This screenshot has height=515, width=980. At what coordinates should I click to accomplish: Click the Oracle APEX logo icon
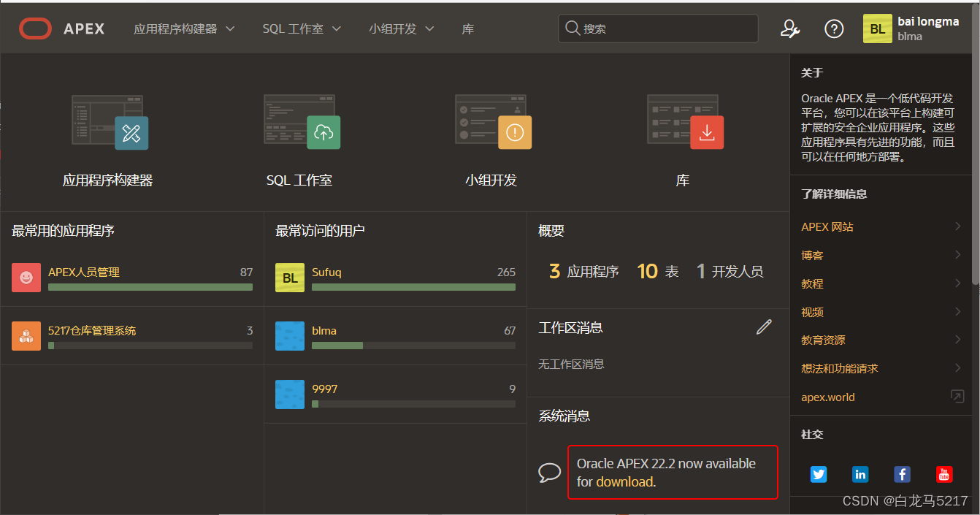(35, 29)
